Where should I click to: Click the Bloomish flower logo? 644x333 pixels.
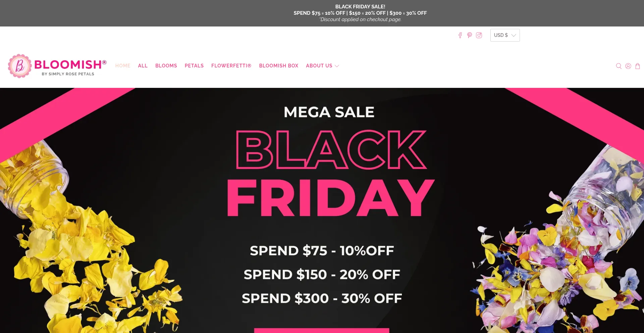20,66
